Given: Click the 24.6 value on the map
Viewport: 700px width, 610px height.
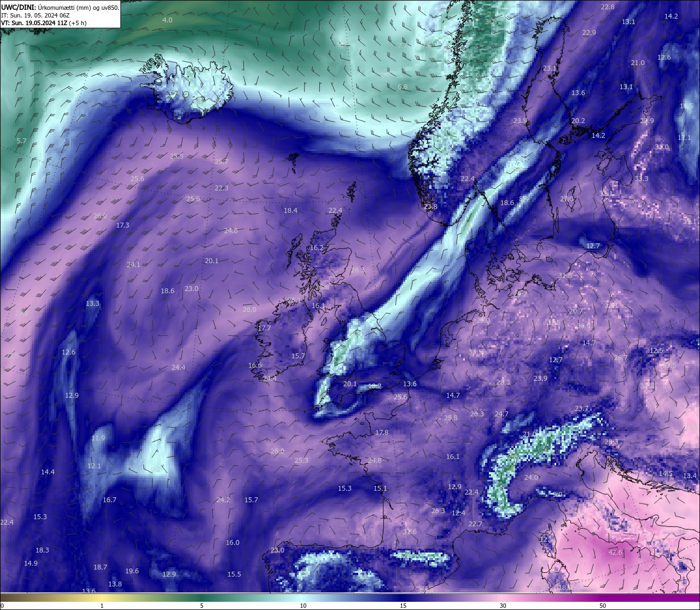Looking at the screenshot, I should (x=231, y=230).
